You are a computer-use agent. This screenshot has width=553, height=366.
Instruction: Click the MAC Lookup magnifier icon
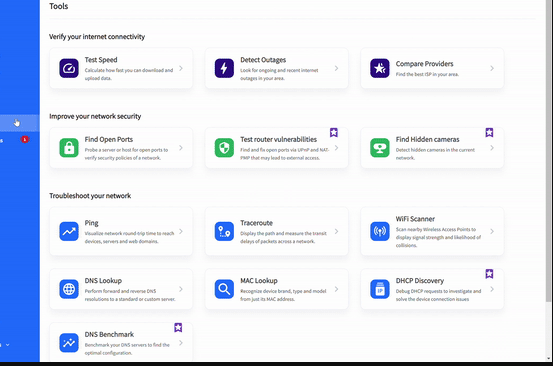pyautogui.click(x=224, y=289)
